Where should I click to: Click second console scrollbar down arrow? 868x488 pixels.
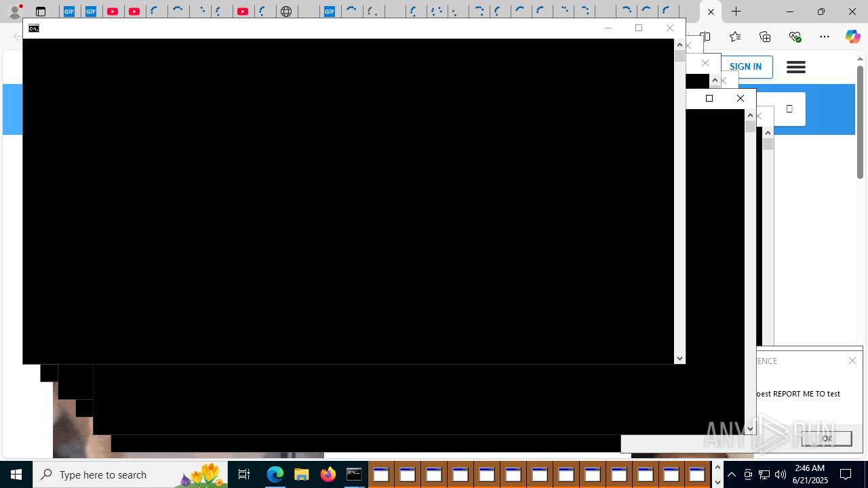point(750,428)
